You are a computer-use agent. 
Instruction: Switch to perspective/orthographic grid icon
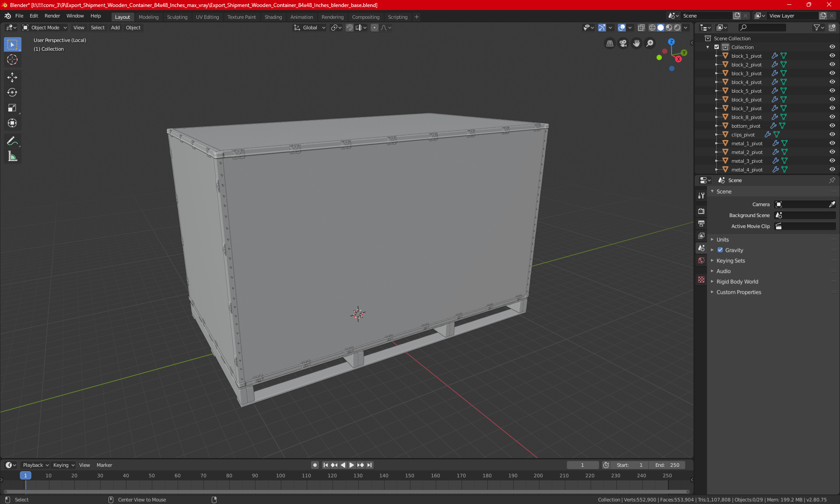pos(609,43)
